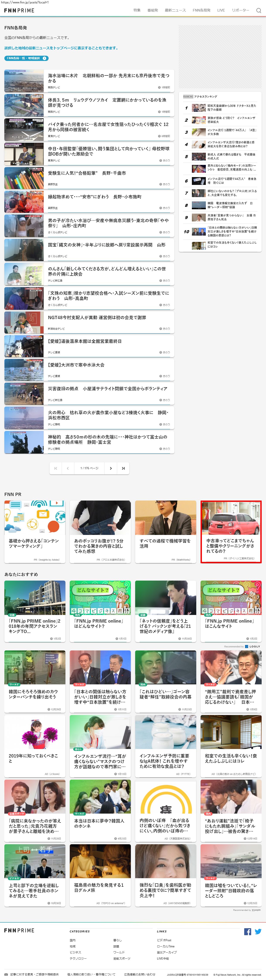The width and height of the screenshot is (266, 980).
Task: Click the FNN各局一覧・地域選択 button
Action: 26,58
